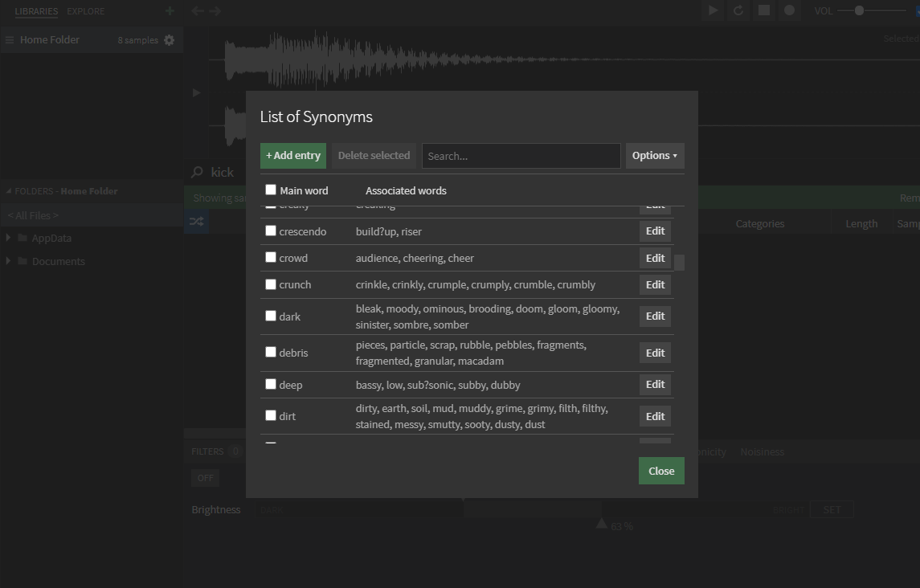This screenshot has height=588, width=920.
Task: Click the 8 samples count label
Action: (138, 40)
